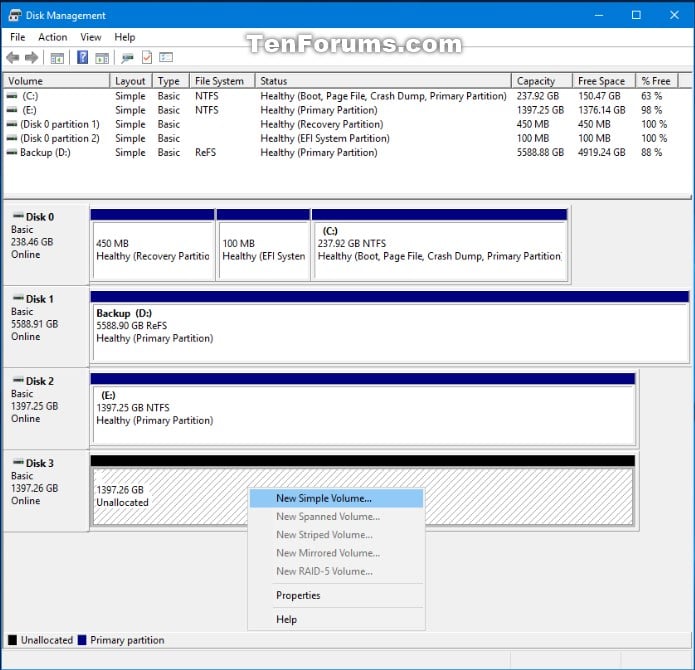Open the Action menu
695x670 pixels.
[x=53, y=37]
